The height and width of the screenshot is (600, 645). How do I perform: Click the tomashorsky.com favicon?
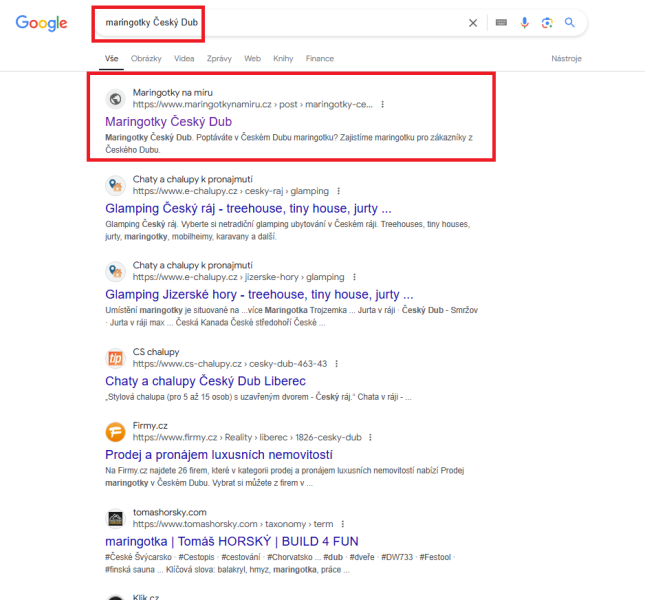pyautogui.click(x=116, y=519)
